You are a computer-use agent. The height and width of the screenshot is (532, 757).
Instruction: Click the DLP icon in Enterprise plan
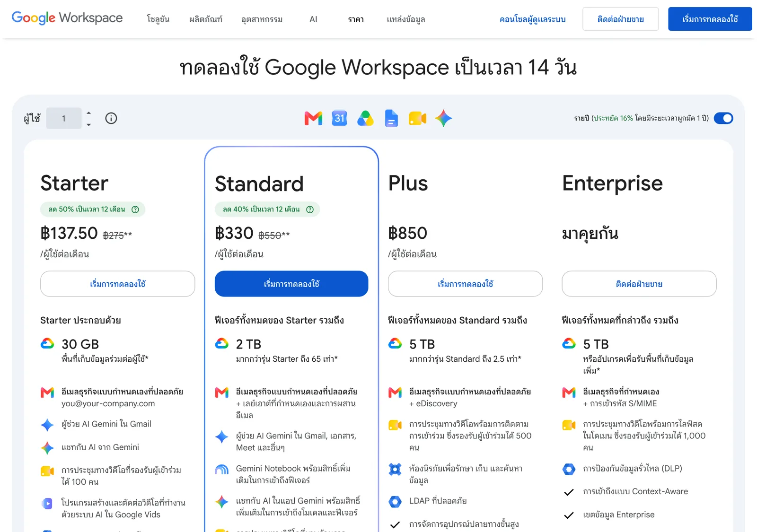tap(569, 469)
